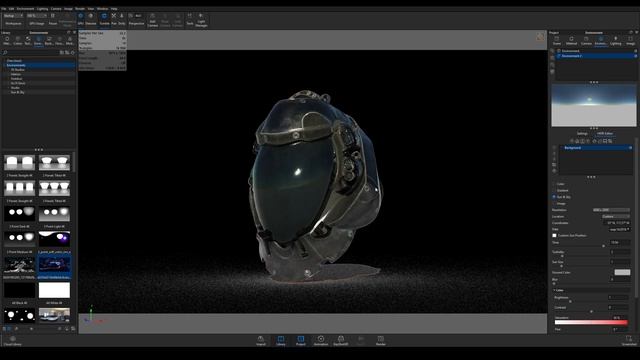This screenshot has width=640, height=360.
Task: Open the File menu
Action: pos(4,9)
